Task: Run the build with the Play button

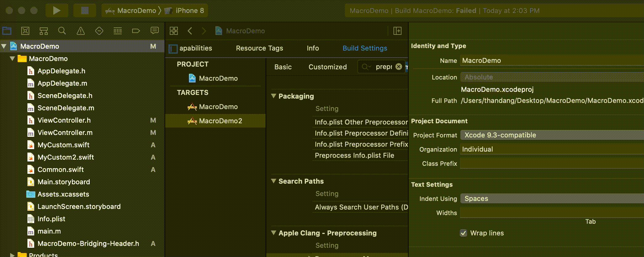Action: [x=57, y=10]
